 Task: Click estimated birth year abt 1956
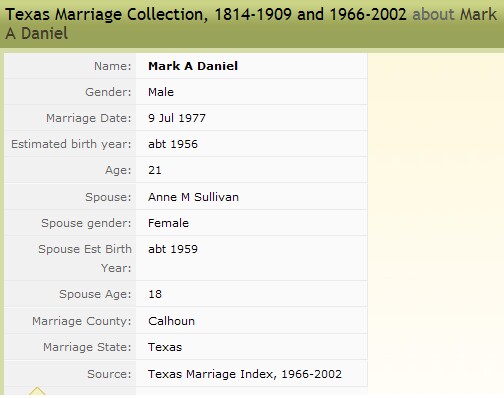[173, 144]
